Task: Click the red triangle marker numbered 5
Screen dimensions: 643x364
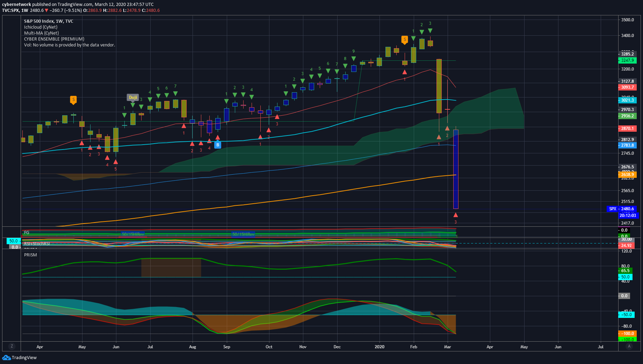Action: point(116,162)
